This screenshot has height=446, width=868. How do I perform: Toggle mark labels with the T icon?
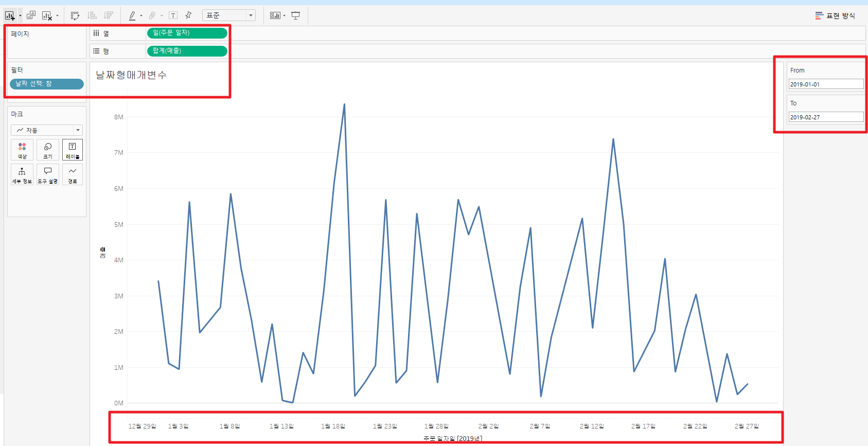(x=173, y=15)
